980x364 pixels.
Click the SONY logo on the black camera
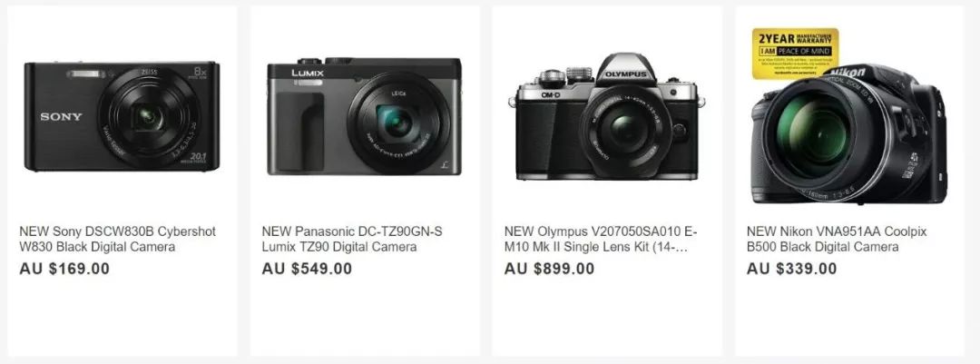62,117
